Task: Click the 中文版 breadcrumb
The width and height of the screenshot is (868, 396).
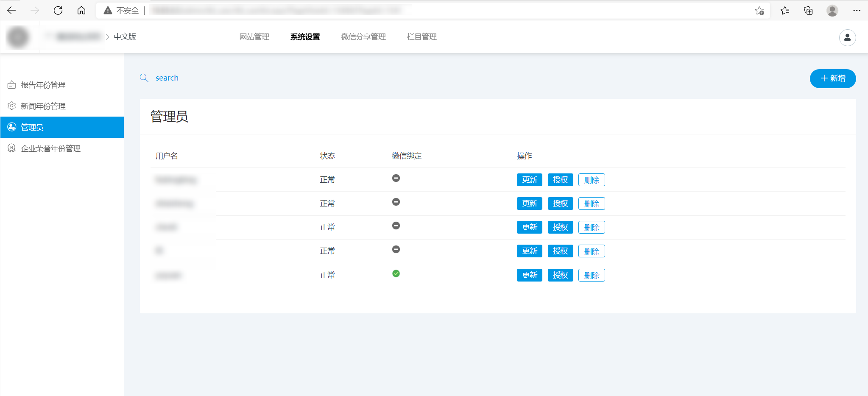Action: point(125,37)
